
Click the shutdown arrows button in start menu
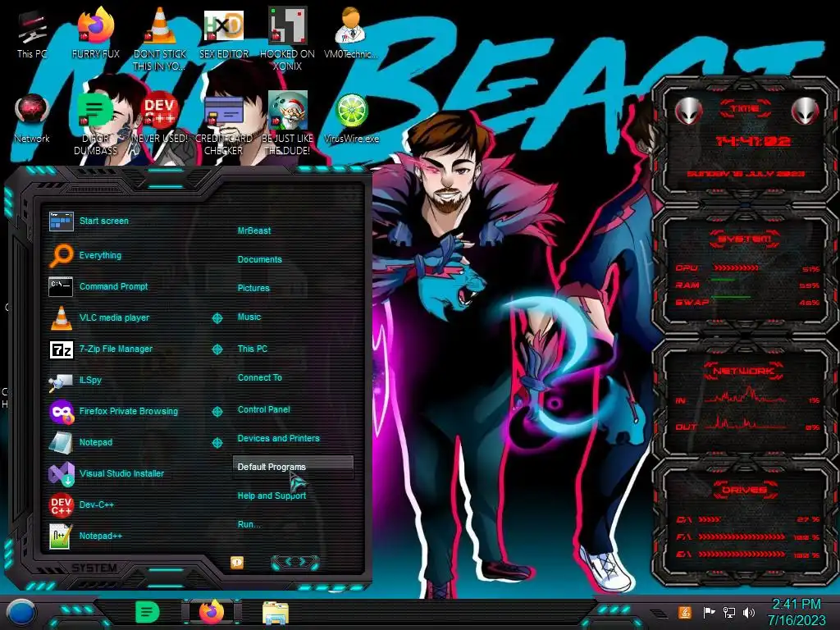pos(294,562)
